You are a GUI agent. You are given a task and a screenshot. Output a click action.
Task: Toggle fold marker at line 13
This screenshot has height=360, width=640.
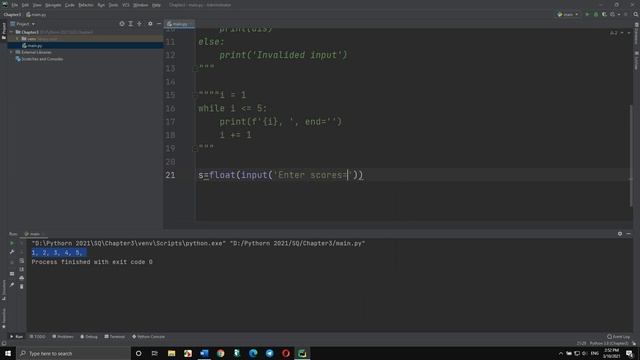pos(195,69)
